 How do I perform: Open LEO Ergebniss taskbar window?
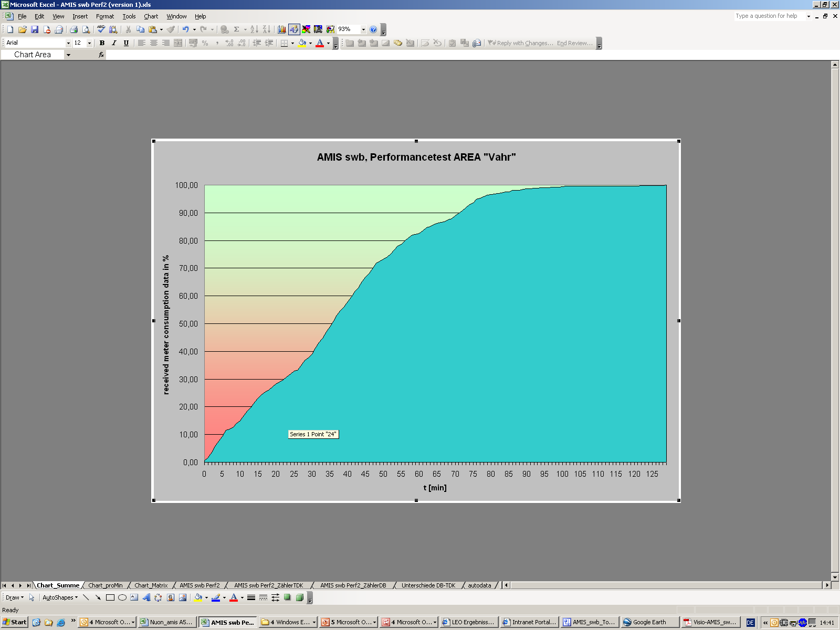[x=469, y=622]
